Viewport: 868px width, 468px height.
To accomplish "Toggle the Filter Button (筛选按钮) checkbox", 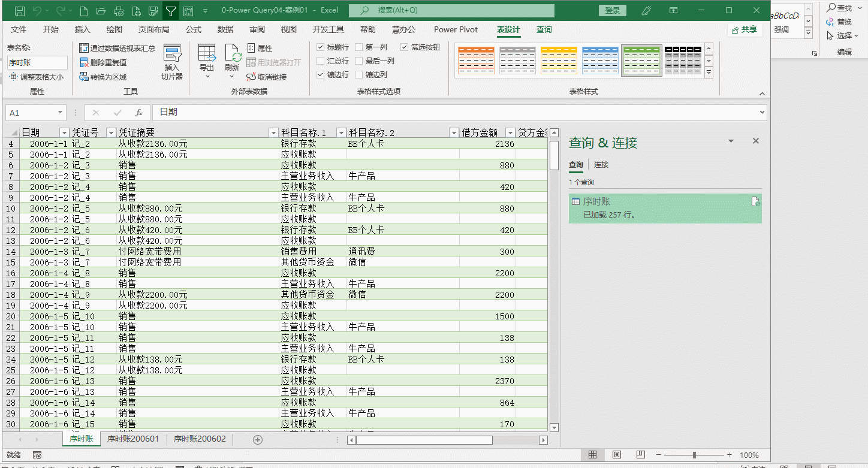I will pos(405,47).
